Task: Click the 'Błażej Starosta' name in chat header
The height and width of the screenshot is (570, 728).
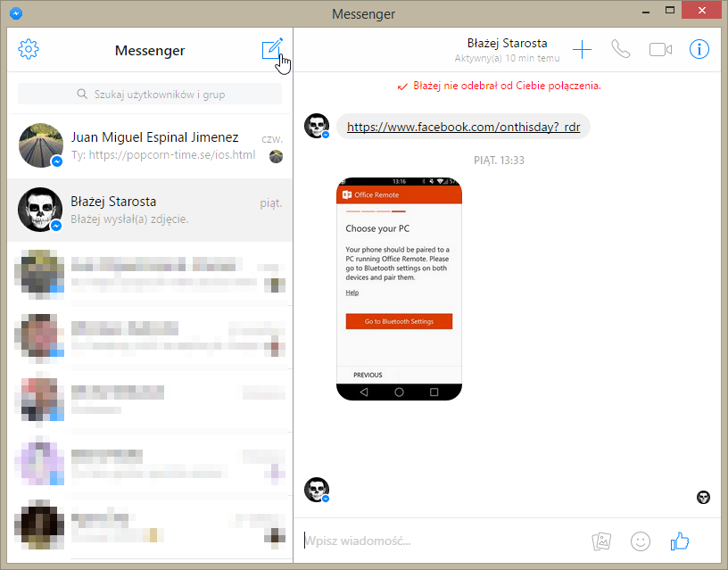Action: tap(507, 43)
